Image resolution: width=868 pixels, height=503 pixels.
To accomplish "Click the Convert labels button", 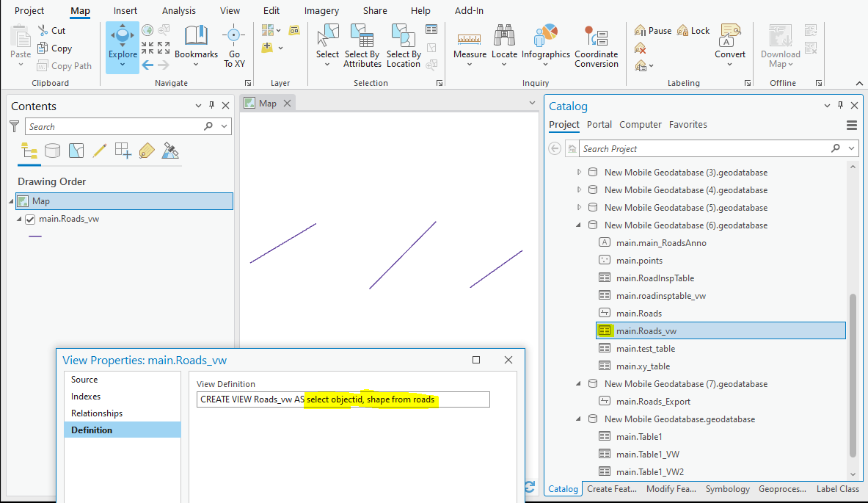I will (729, 46).
